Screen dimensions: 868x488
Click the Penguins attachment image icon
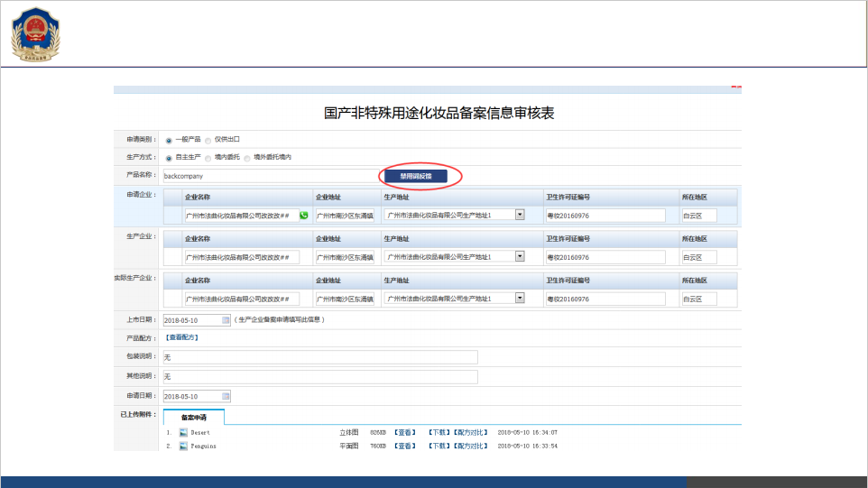tap(183, 446)
